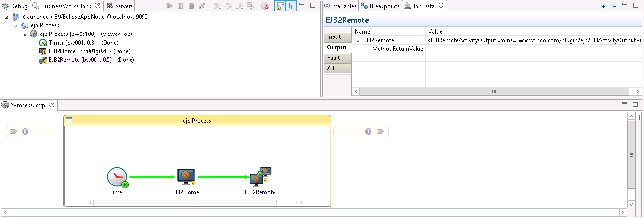This screenshot has width=644, height=218.
Task: Switch to the Debug tab
Action: pos(15,6)
